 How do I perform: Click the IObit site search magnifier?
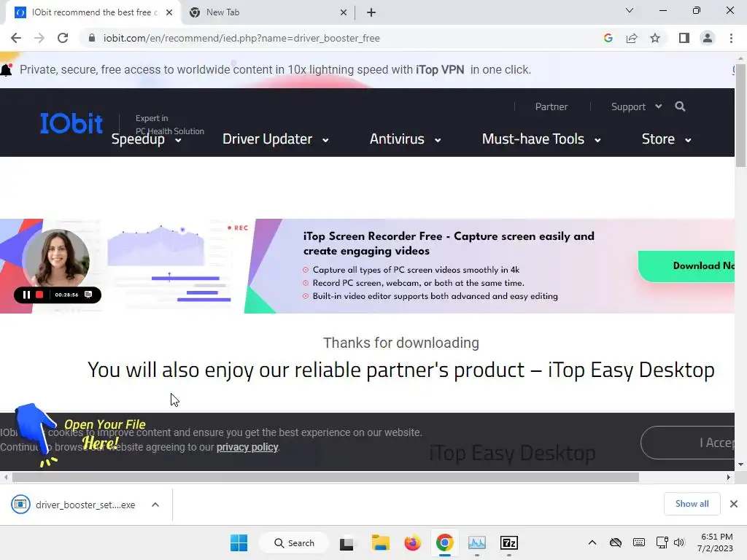click(681, 106)
